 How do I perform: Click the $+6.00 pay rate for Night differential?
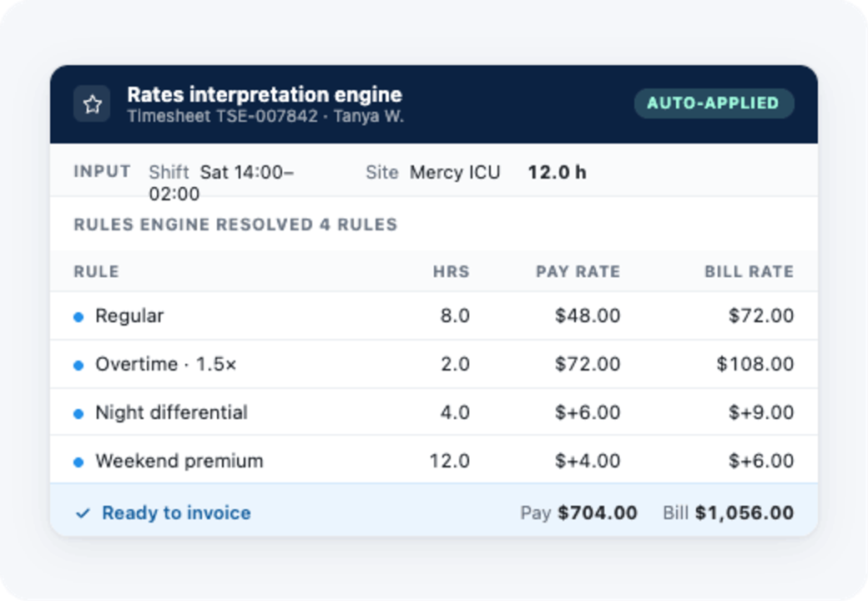588,412
